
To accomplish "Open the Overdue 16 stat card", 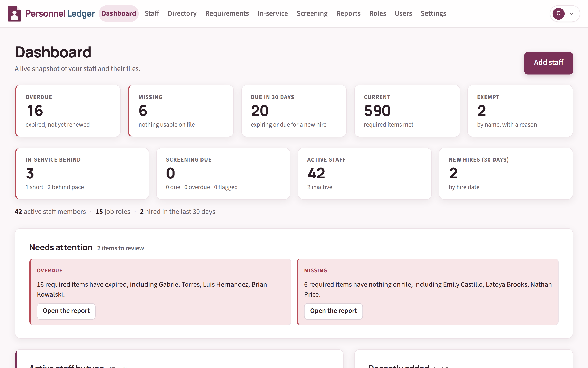I will (x=68, y=111).
